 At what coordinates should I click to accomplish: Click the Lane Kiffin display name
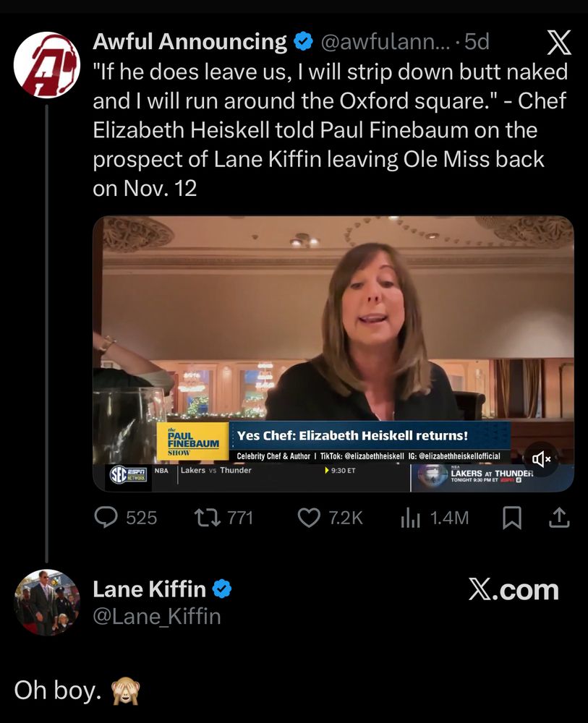(x=149, y=589)
